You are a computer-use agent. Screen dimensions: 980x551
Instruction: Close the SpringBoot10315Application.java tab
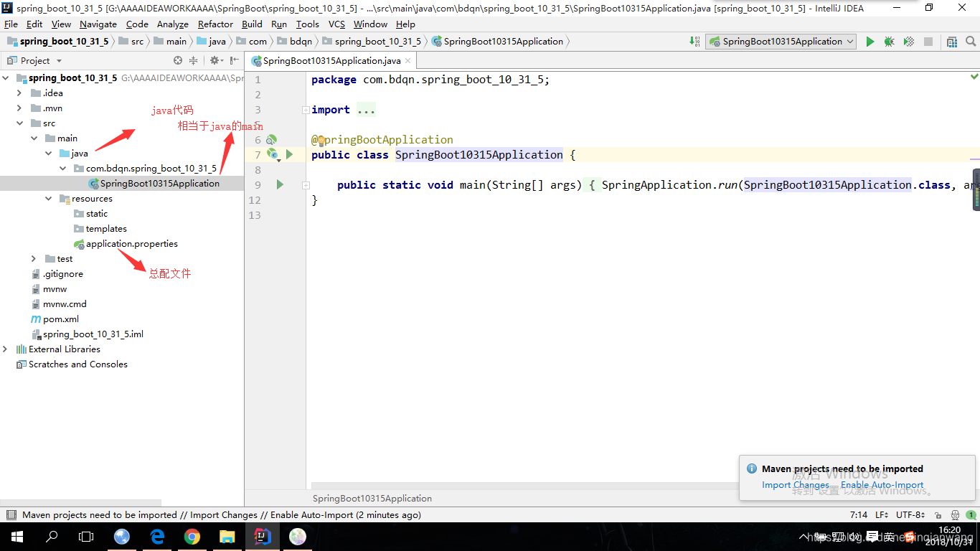click(408, 61)
